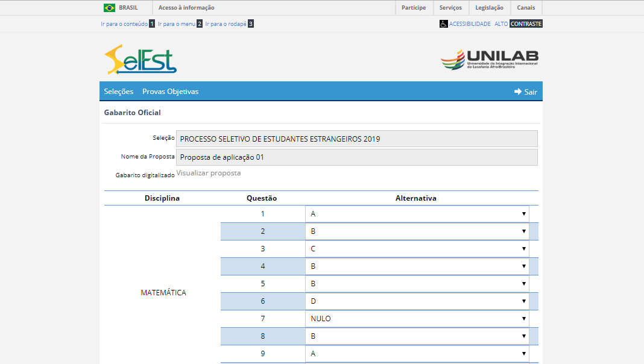Image resolution: width=644 pixels, height=364 pixels.
Task: Click the Nome da Proposta field
Action: [356, 157]
